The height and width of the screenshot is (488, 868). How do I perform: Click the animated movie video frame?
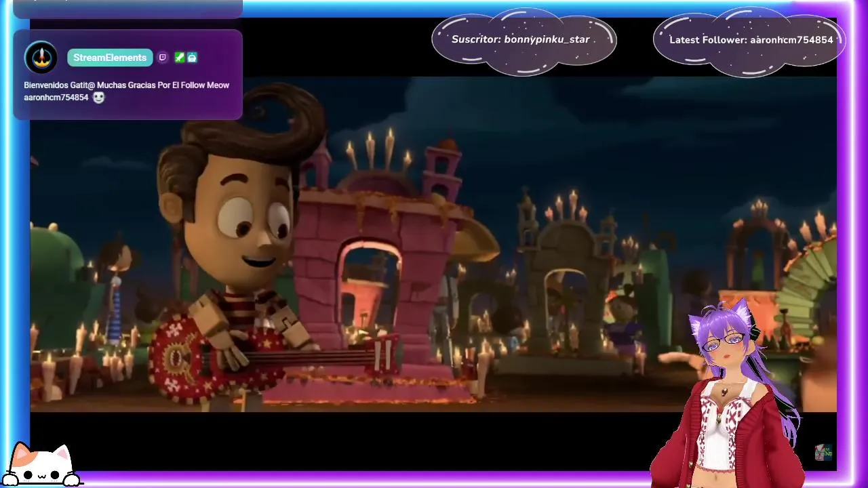(433, 244)
